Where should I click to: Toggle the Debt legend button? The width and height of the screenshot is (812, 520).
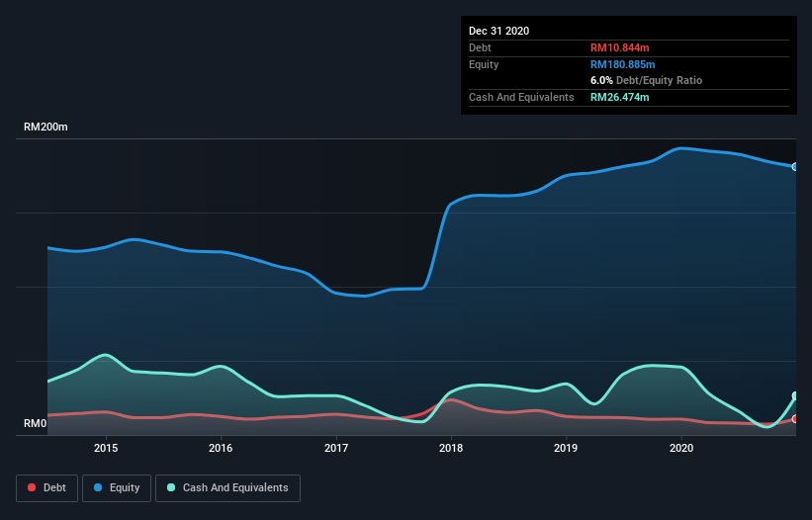[47, 488]
